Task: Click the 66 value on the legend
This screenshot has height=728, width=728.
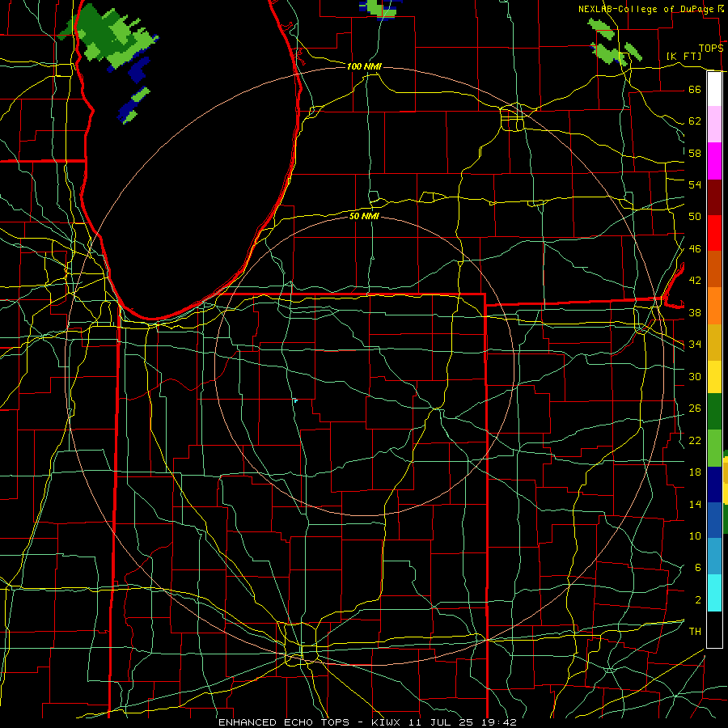Action: (695, 89)
